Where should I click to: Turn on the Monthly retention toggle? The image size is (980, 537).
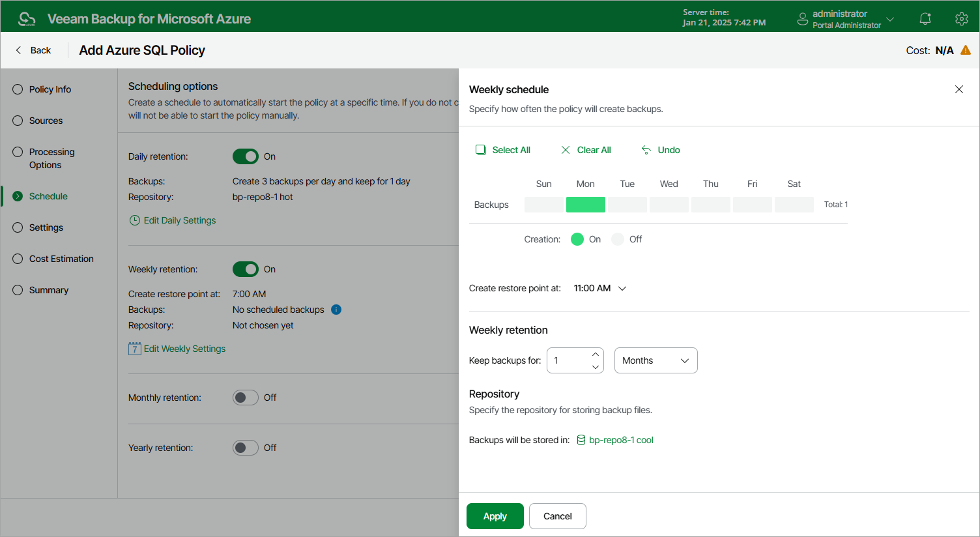click(x=246, y=398)
